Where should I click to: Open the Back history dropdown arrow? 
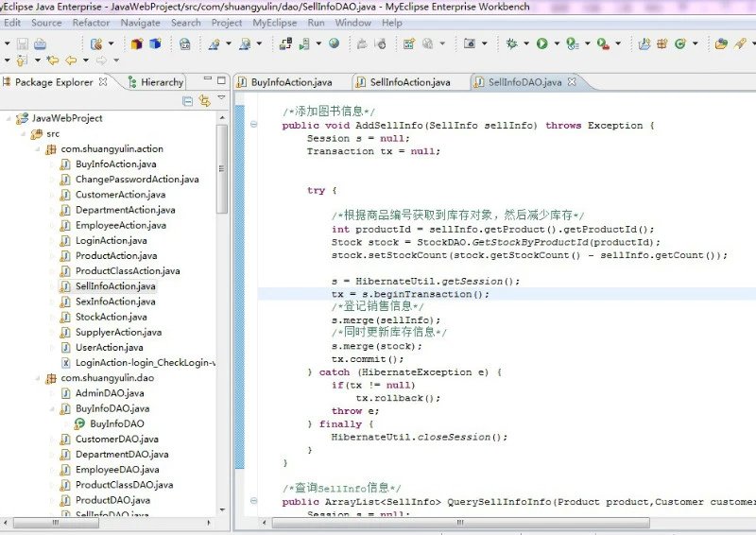(x=85, y=60)
